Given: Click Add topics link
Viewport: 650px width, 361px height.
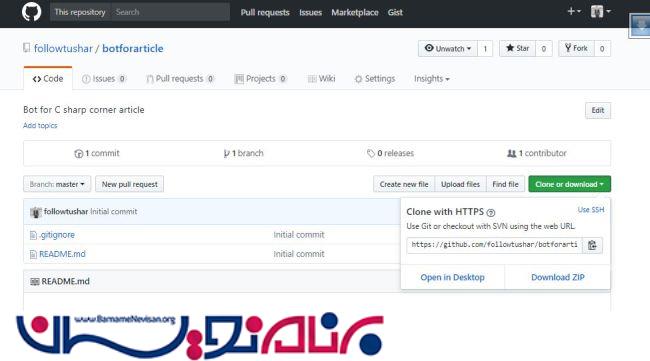Looking at the screenshot, I should click(x=40, y=125).
